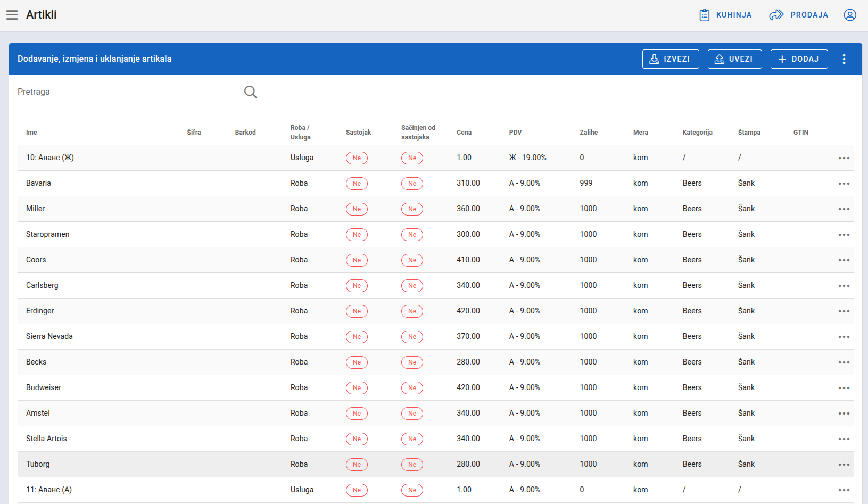Click the Izvezi export button
Image resolution: width=868 pixels, height=504 pixels.
point(671,59)
